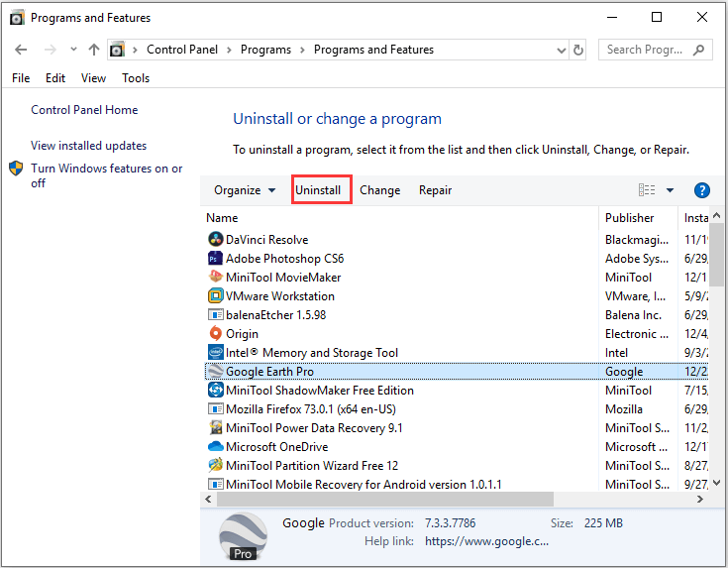Click Control Panel in the breadcrumb
728x568 pixels.
182,50
